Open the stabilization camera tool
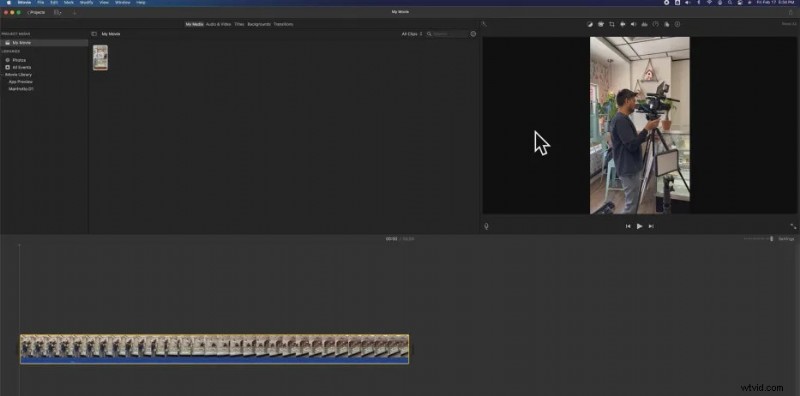800x396 pixels. coord(622,24)
